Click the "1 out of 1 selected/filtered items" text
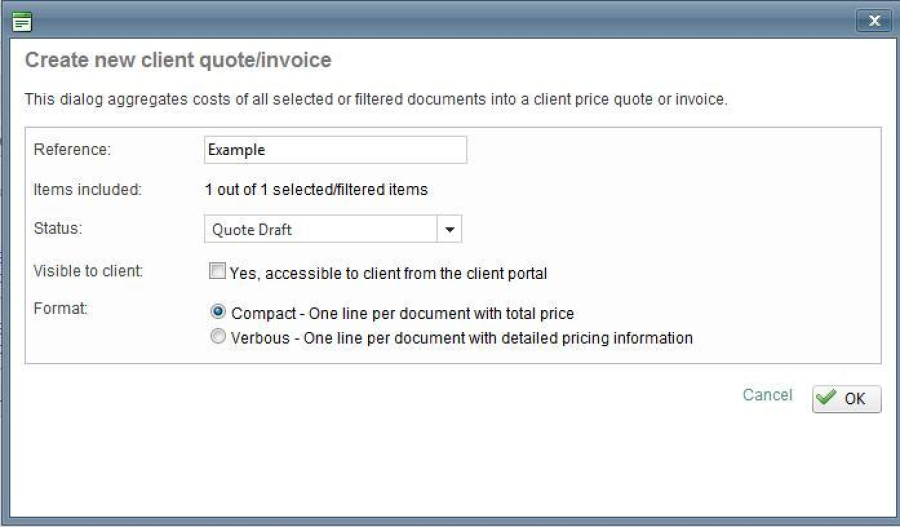 click(x=316, y=189)
